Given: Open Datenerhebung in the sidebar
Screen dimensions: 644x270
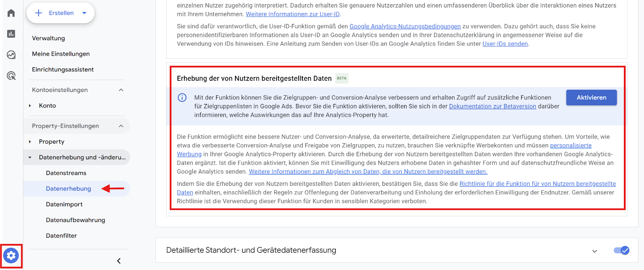Looking at the screenshot, I should pos(68,189).
